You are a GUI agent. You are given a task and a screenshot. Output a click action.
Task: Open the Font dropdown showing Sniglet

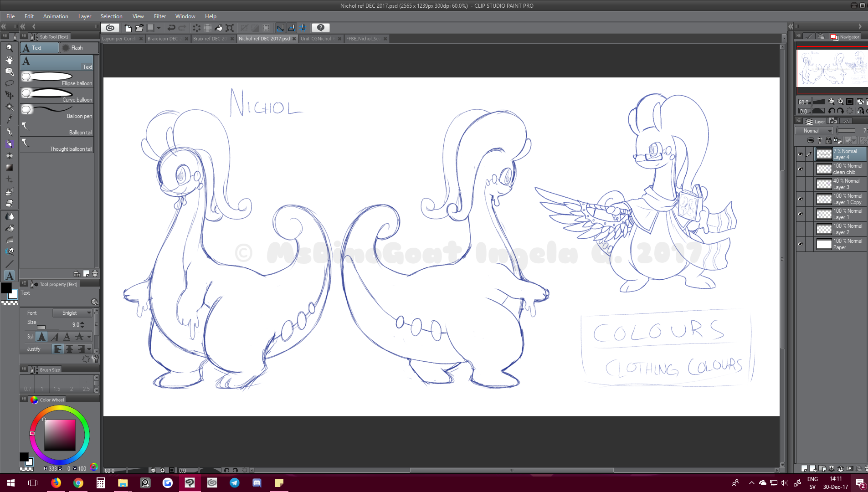pos(72,313)
